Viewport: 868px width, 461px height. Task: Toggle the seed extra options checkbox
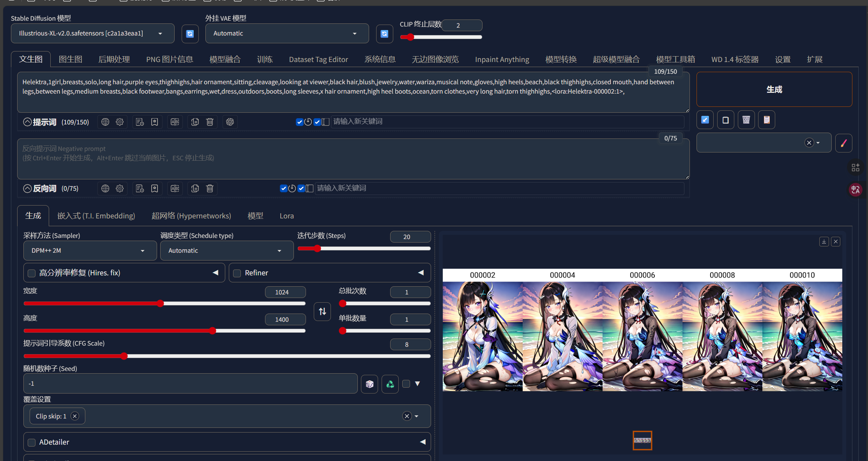click(x=406, y=384)
